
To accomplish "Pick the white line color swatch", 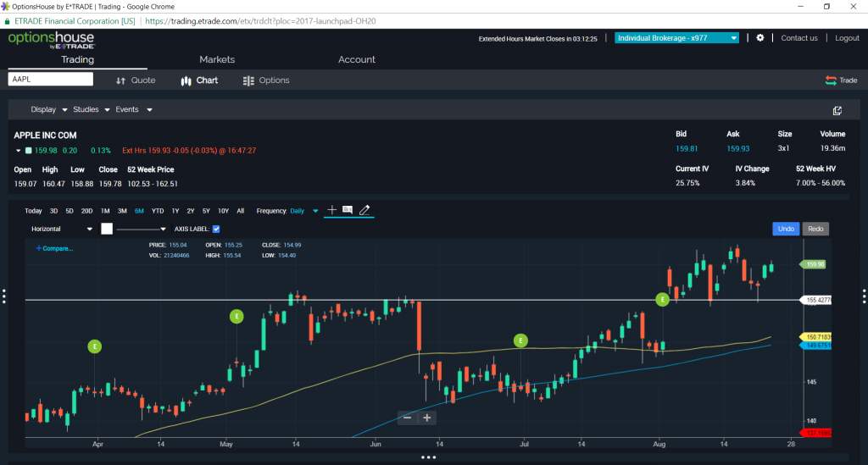I will click(x=107, y=229).
